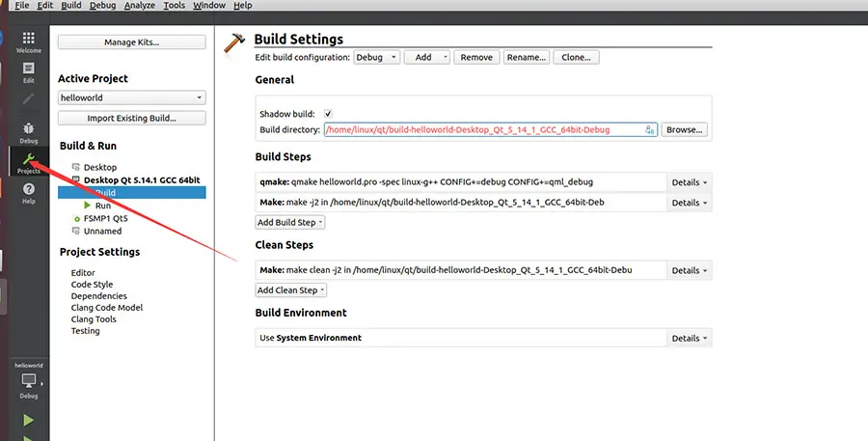Open the Build menu
Screen dimensions: 868x441
(x=70, y=5)
